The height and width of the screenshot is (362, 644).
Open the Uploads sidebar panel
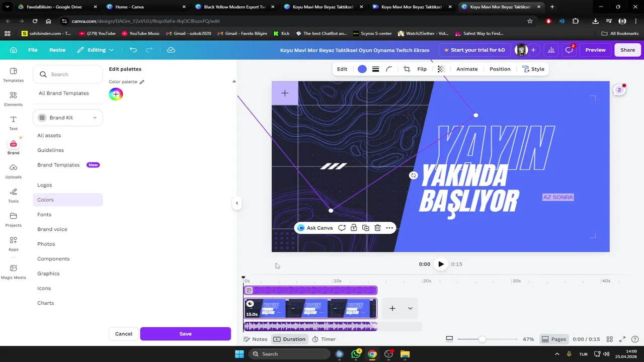13,171
